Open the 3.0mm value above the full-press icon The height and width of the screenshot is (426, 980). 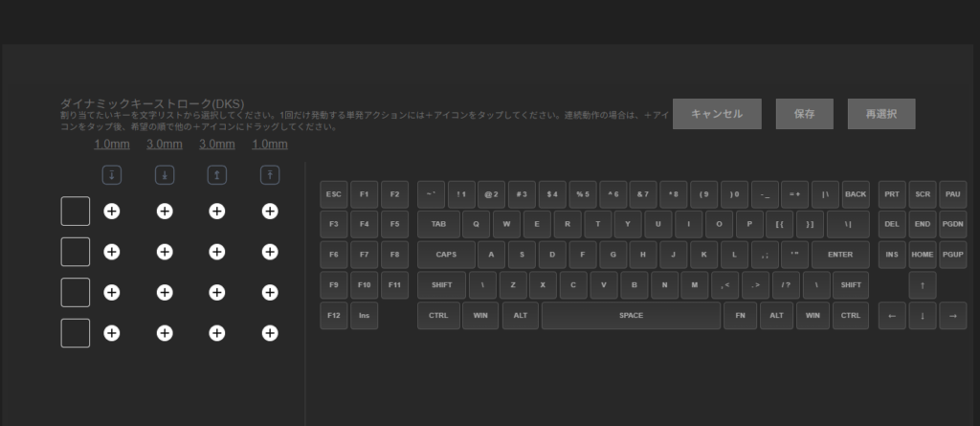[x=165, y=145]
